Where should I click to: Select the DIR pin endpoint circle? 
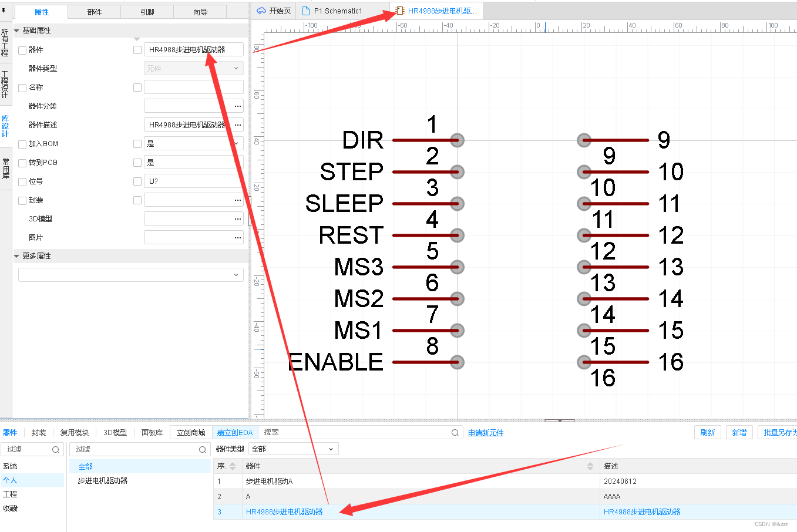click(458, 140)
